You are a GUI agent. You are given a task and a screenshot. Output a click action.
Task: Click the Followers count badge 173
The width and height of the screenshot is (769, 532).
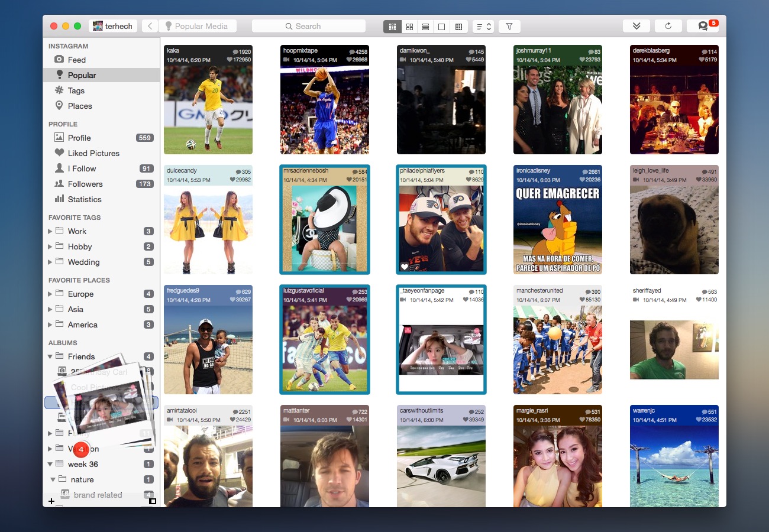pyautogui.click(x=145, y=184)
